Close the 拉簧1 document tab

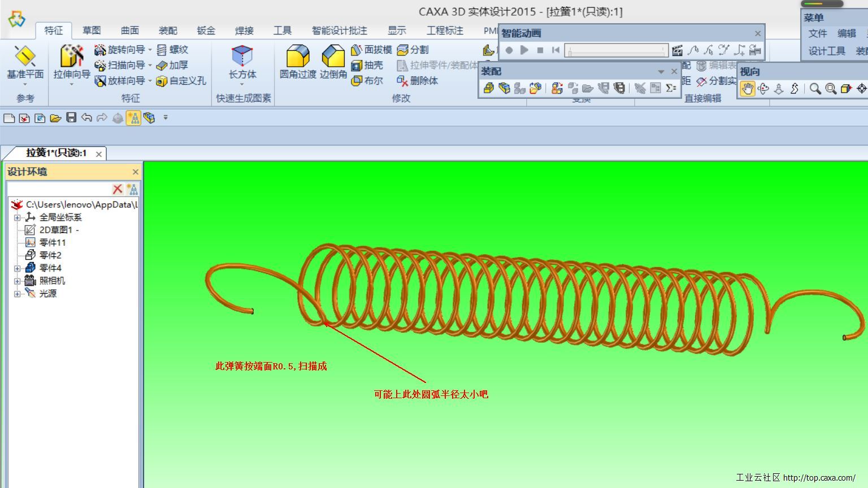99,154
